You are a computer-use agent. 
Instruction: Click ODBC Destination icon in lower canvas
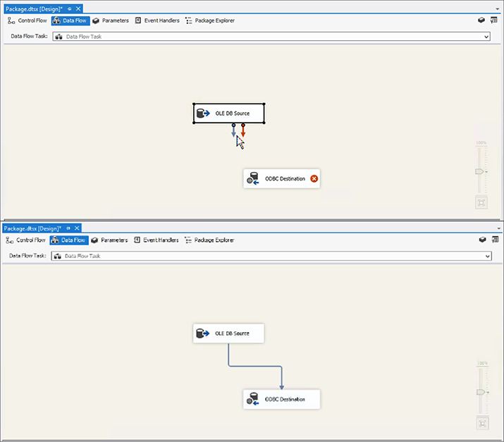coord(253,399)
